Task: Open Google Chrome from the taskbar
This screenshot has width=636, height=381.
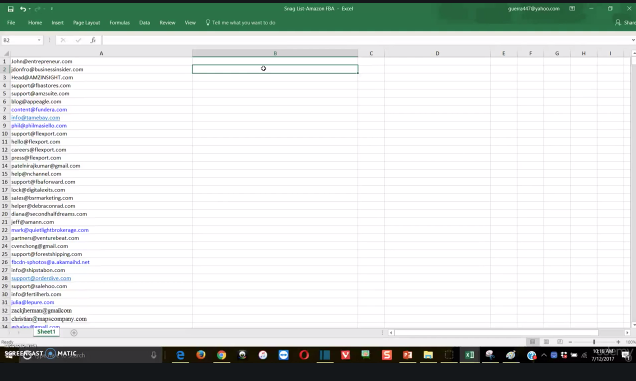Action: (x=221, y=355)
